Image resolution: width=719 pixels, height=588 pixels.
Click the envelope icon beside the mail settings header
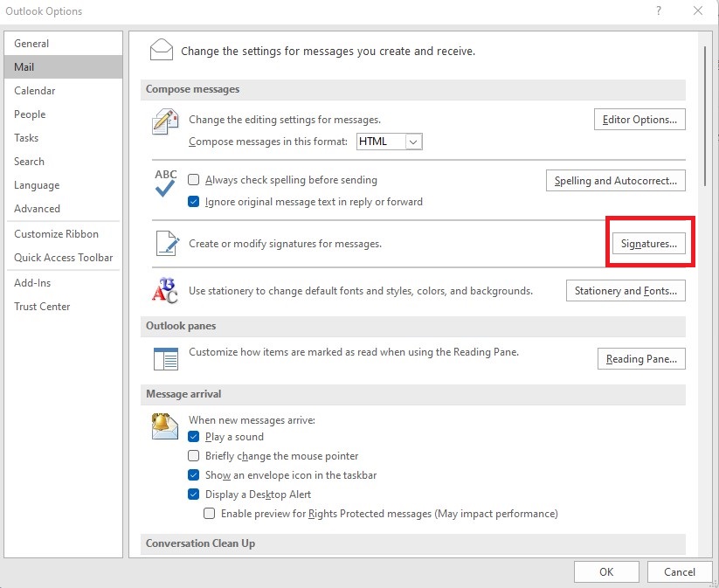[x=162, y=51]
